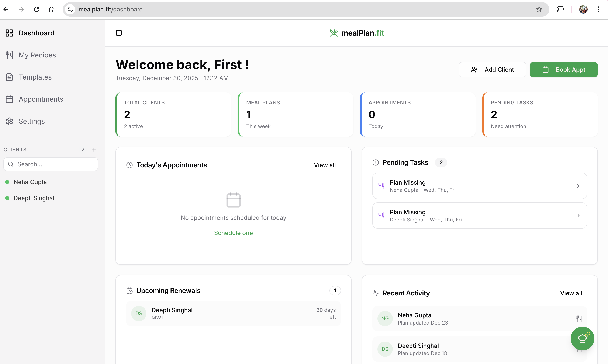
Task: Bookmark this page with the star icon
Action: click(539, 9)
